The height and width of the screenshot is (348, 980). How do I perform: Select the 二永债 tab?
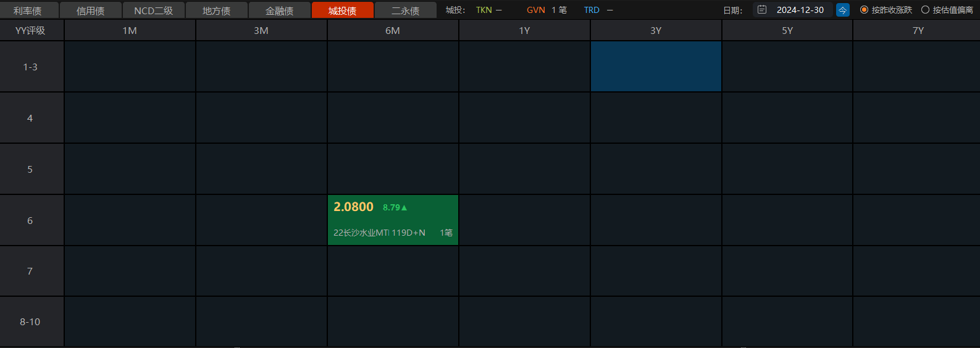pyautogui.click(x=405, y=10)
